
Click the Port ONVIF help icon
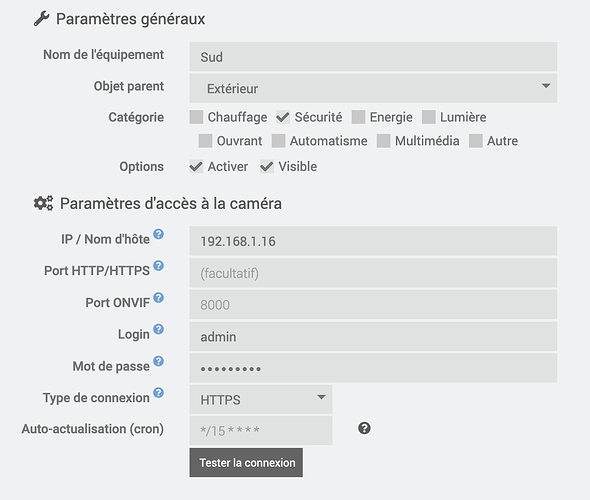[x=159, y=298]
